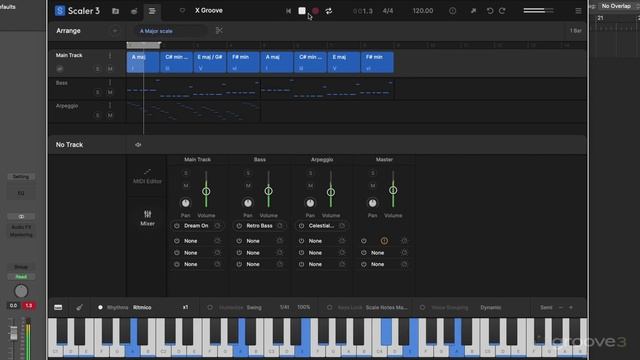Open Bass first None effect slot
The height and width of the screenshot is (360, 640).
253,241
